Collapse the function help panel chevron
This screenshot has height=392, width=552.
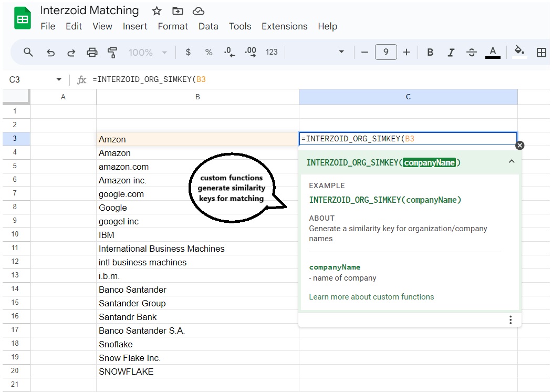(x=512, y=161)
